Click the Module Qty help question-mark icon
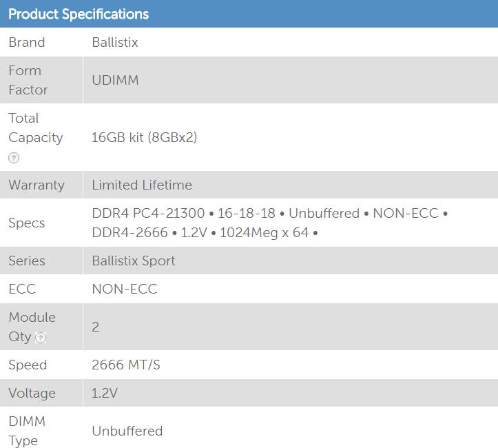Viewport: 498px width, 448px height. coord(41,338)
